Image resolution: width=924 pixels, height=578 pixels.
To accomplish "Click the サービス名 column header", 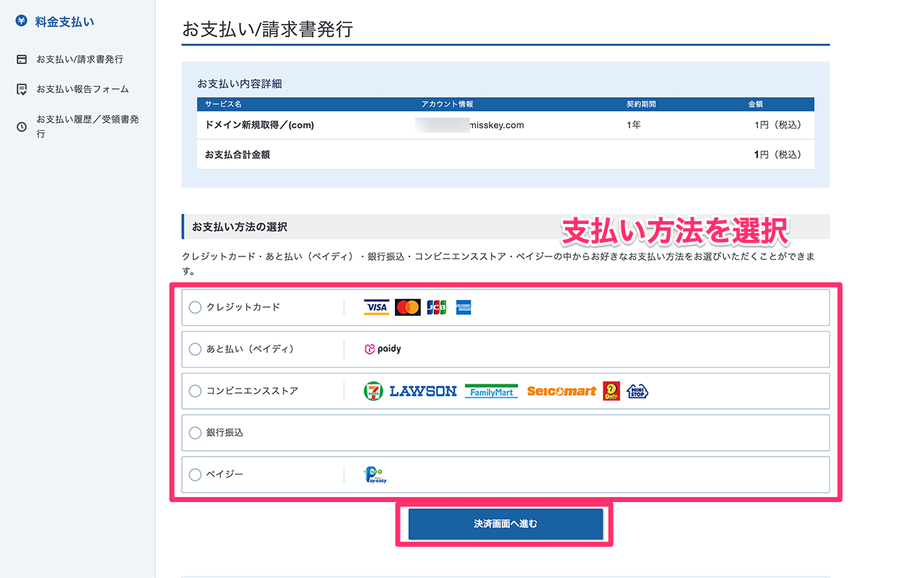I will (223, 105).
